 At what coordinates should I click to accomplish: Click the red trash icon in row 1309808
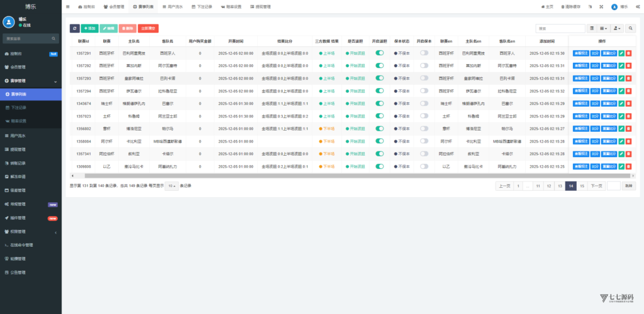pyautogui.click(x=628, y=166)
